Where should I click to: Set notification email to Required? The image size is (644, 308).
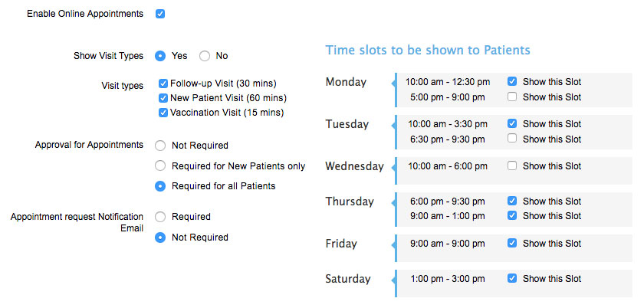pyautogui.click(x=160, y=218)
